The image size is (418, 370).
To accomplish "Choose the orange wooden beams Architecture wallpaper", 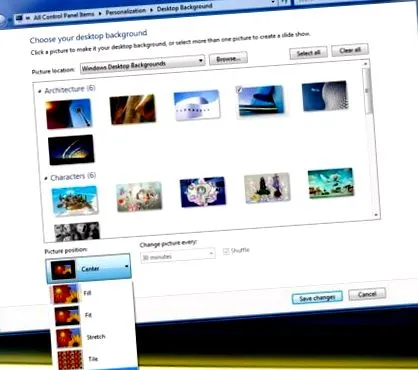I will click(132, 109).
